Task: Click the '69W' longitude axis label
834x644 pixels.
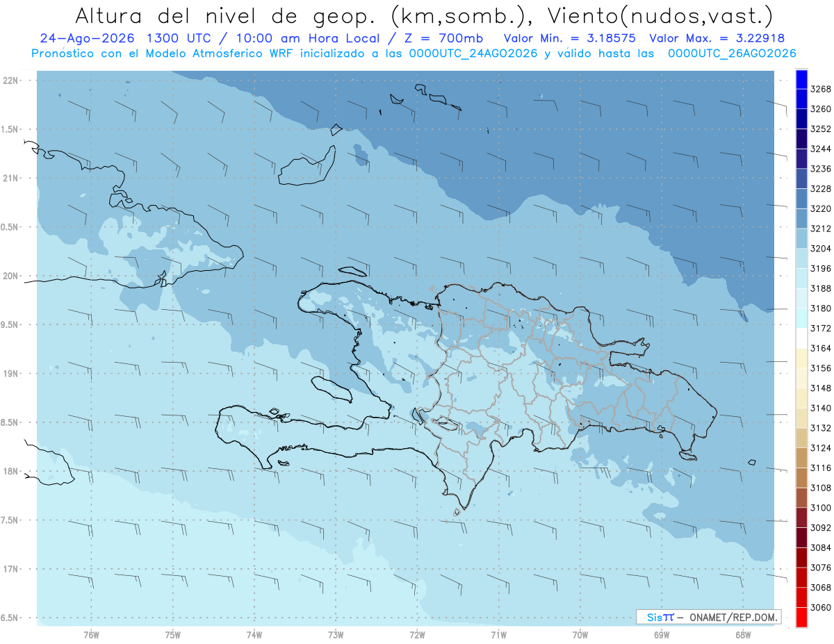Action: point(662,634)
